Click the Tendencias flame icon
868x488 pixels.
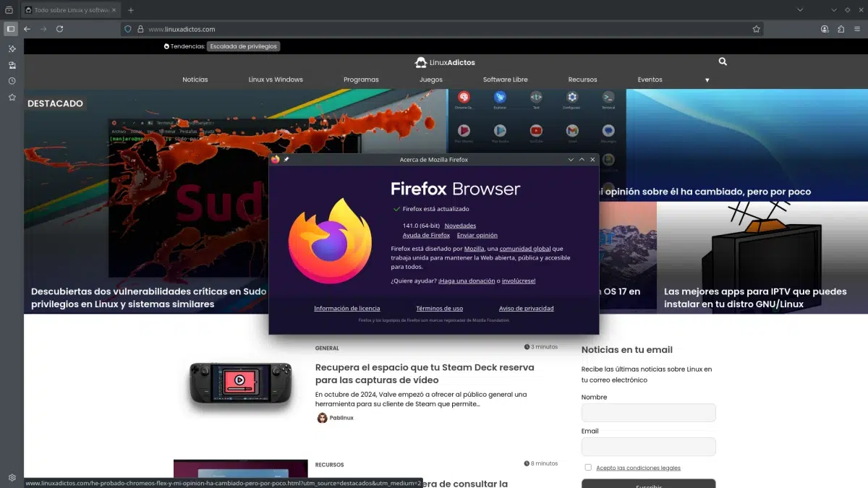click(x=166, y=46)
